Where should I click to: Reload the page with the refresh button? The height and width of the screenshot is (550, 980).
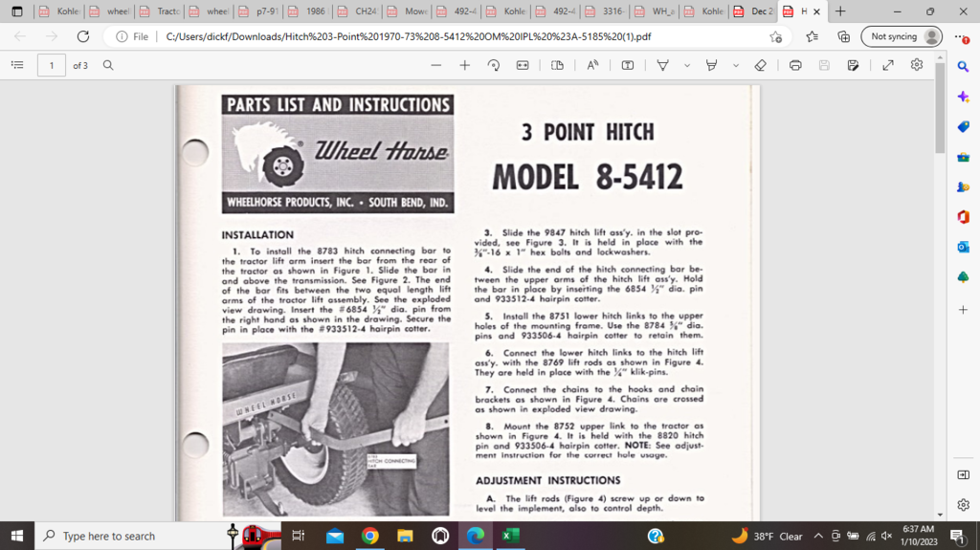pos(82,36)
